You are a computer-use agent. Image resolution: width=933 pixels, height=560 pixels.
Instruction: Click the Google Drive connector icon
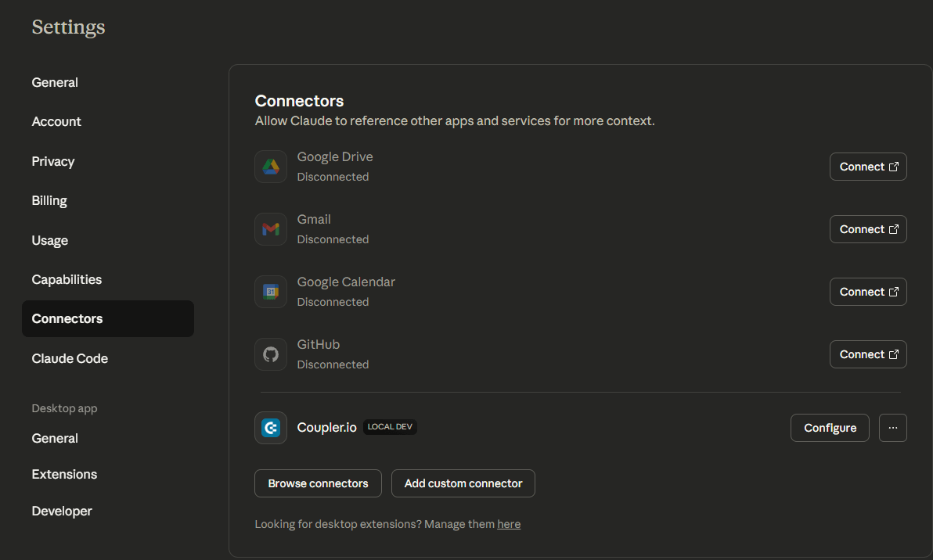click(x=271, y=167)
